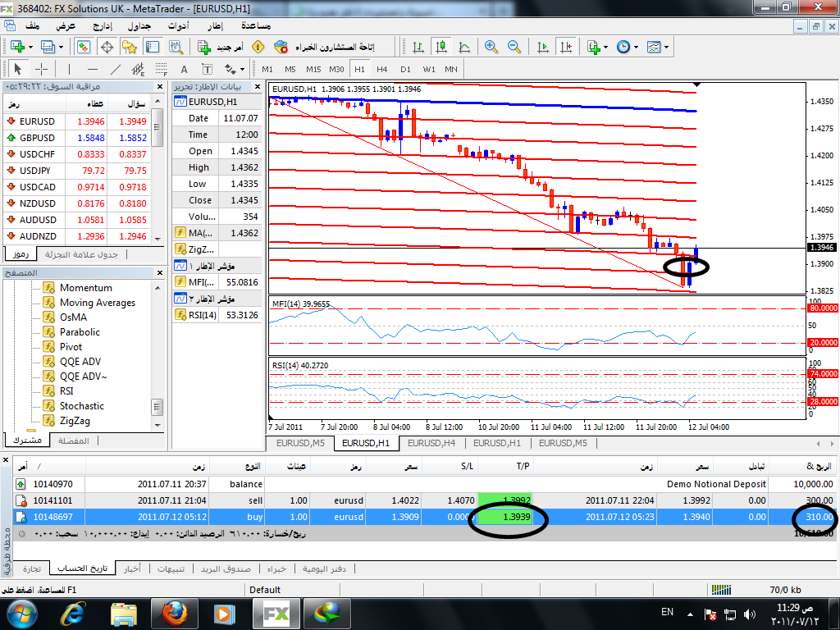
Task: Select the cursor arrow tool
Action: pos(18,69)
